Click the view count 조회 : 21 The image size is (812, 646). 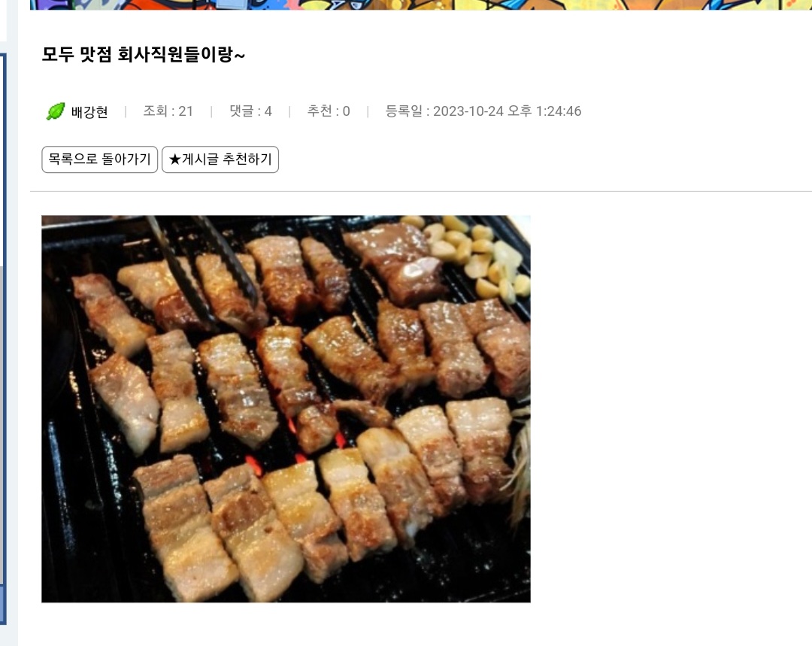(x=168, y=111)
